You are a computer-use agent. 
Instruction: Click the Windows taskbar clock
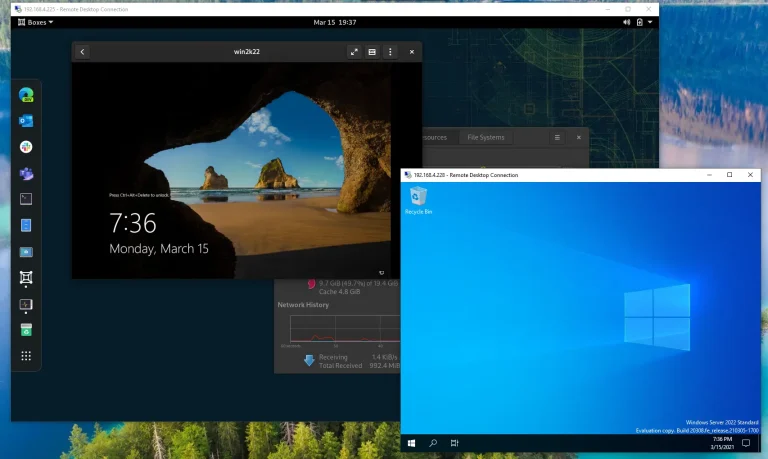[721, 442]
